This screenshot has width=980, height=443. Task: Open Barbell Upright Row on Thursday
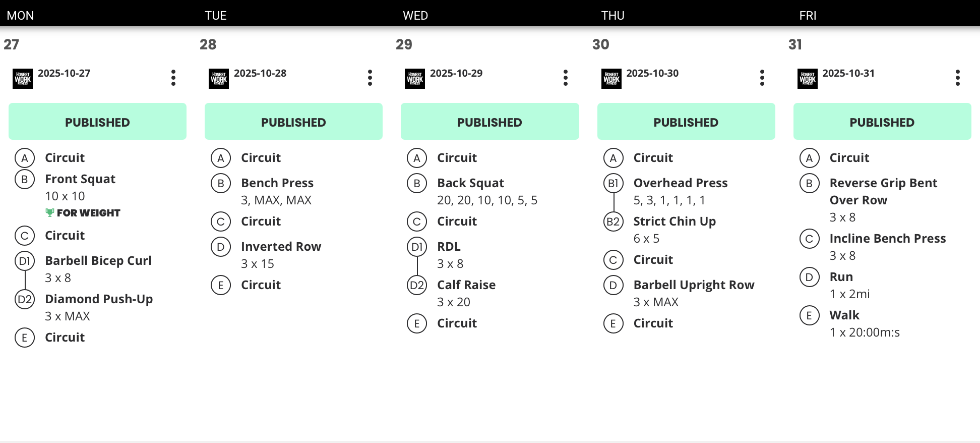point(694,285)
